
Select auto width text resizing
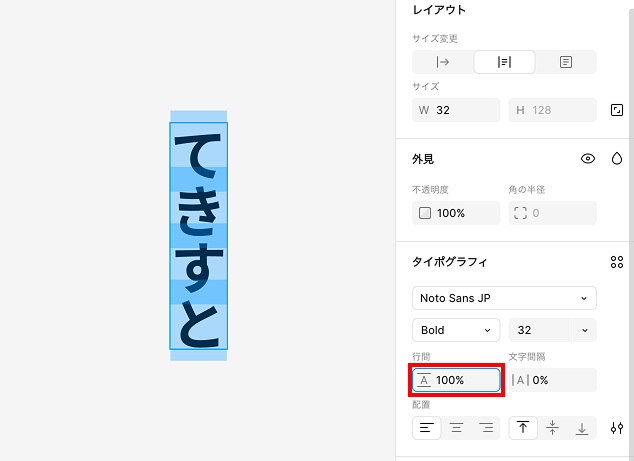[x=444, y=62]
